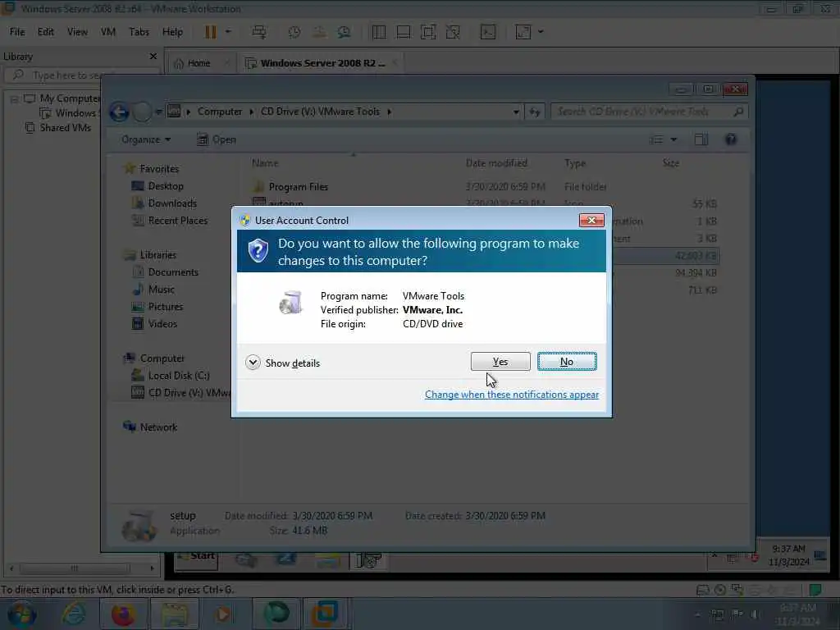The width and height of the screenshot is (840, 630).
Task: Open the console view icon
Action: click(x=487, y=32)
